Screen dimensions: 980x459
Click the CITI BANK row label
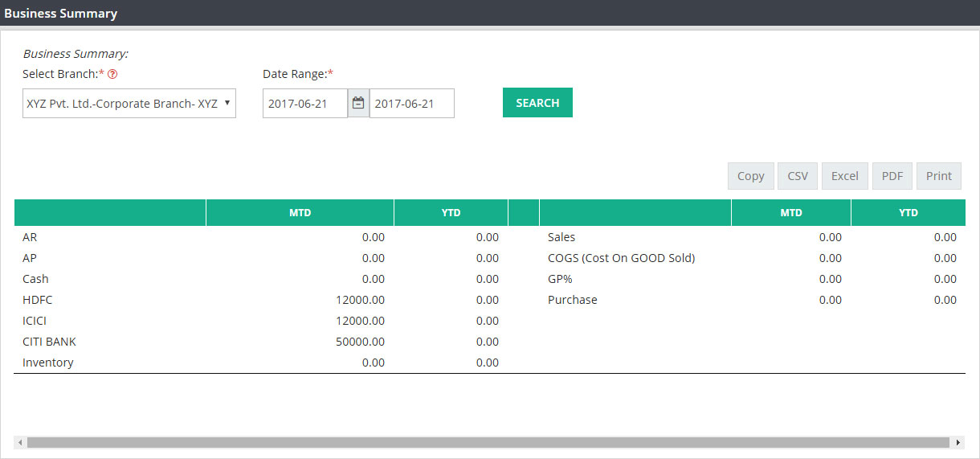[49, 342]
